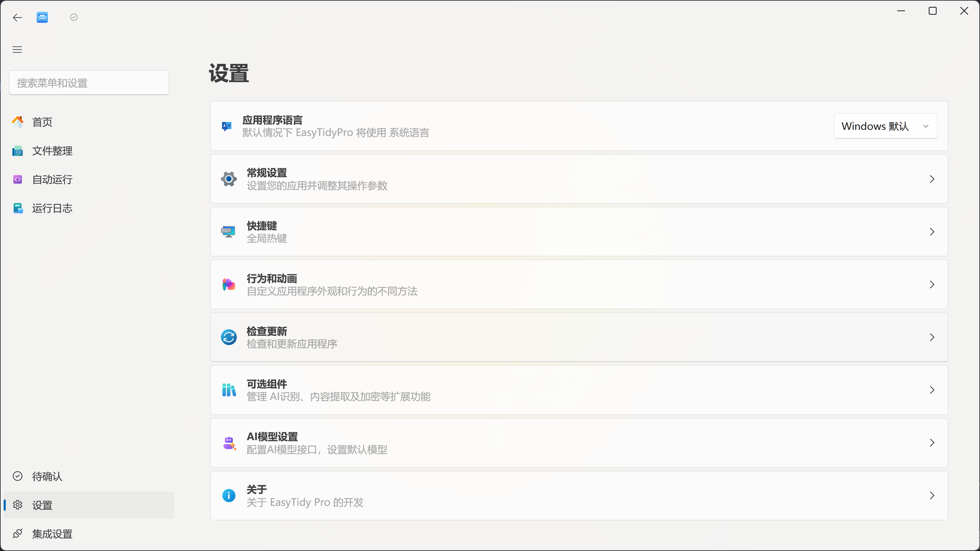Click the 待确认 checkmark icon
This screenshot has height=551, width=980.
[18, 476]
